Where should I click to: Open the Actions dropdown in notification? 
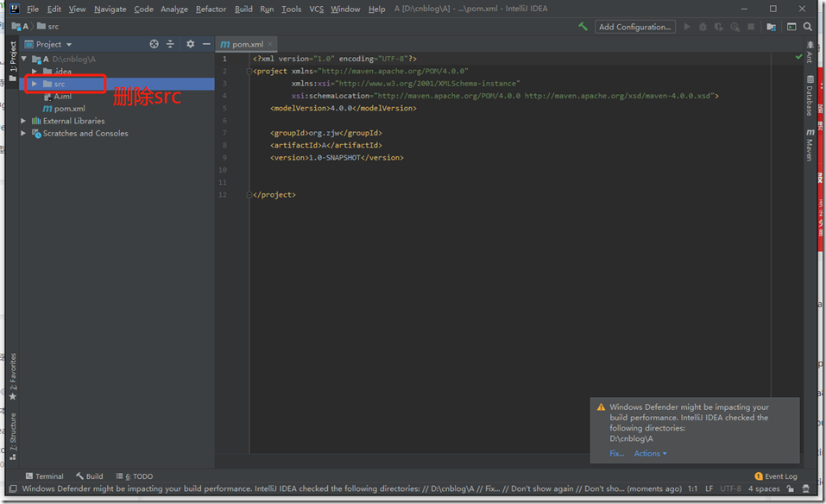point(650,453)
